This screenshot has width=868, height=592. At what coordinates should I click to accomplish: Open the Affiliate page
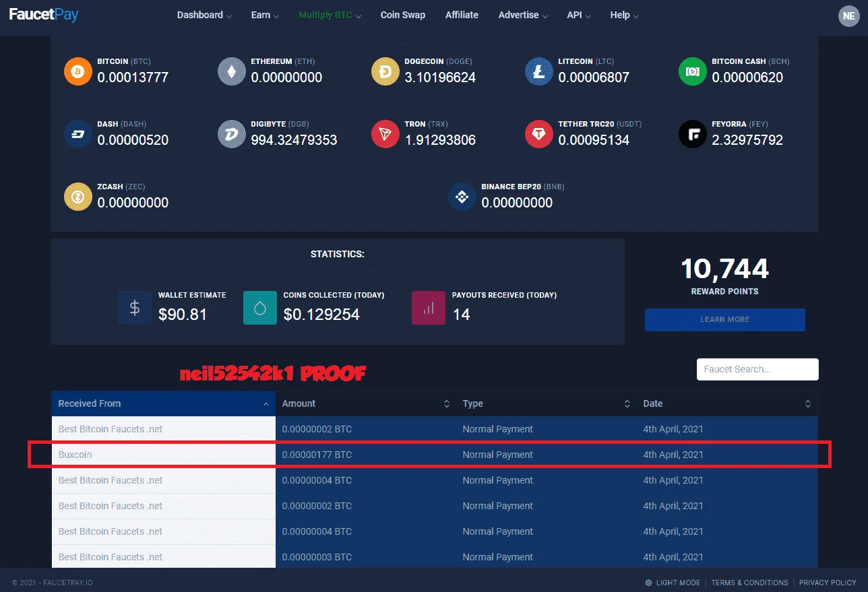(462, 15)
